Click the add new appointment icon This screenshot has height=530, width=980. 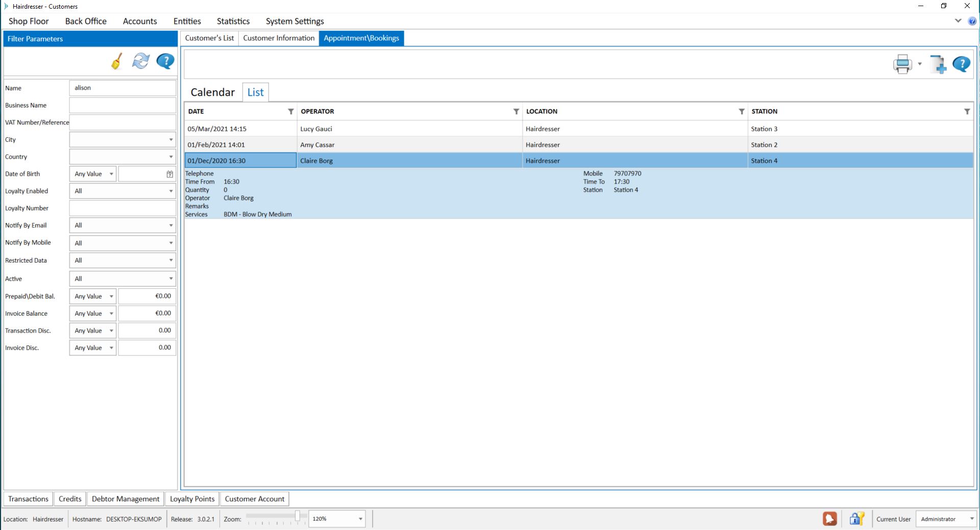click(938, 64)
